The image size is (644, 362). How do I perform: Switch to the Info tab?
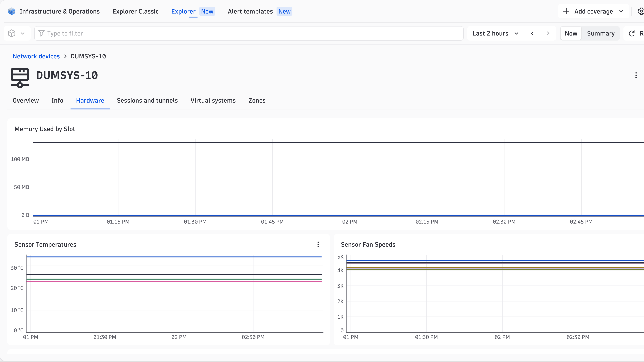[x=57, y=100]
